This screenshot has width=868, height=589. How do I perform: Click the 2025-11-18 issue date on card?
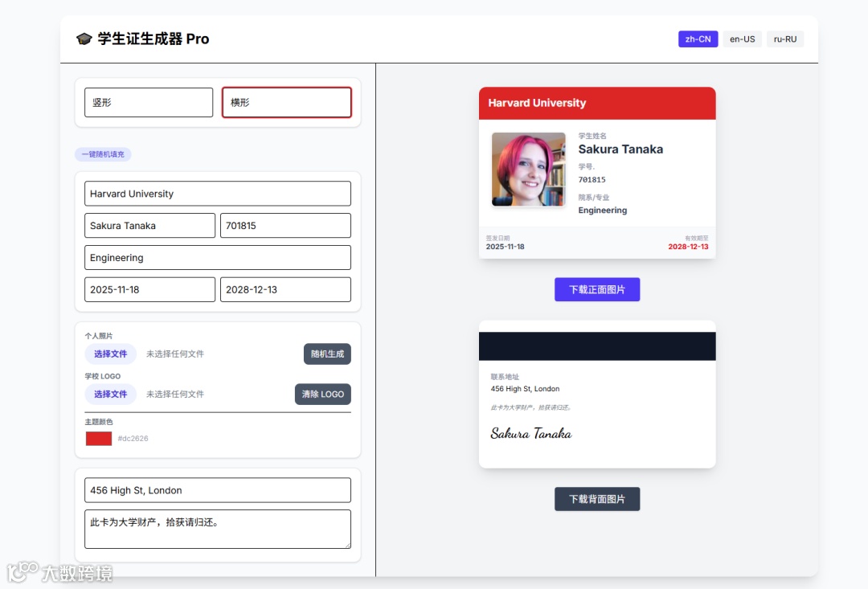pos(505,247)
